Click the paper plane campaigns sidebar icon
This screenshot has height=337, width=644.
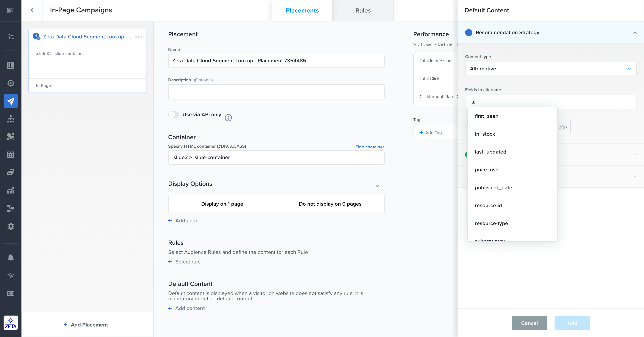pos(11,101)
